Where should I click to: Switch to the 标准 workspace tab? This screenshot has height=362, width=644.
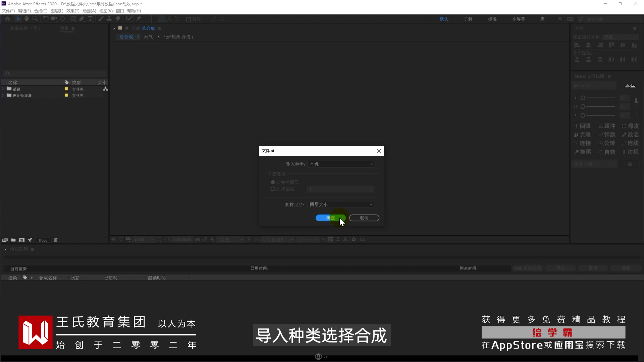492,19
